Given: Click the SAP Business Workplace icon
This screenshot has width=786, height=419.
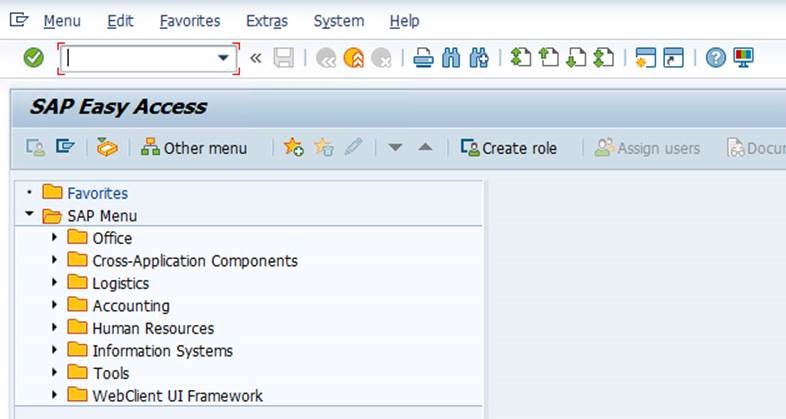Looking at the screenshot, I should click(x=107, y=147).
